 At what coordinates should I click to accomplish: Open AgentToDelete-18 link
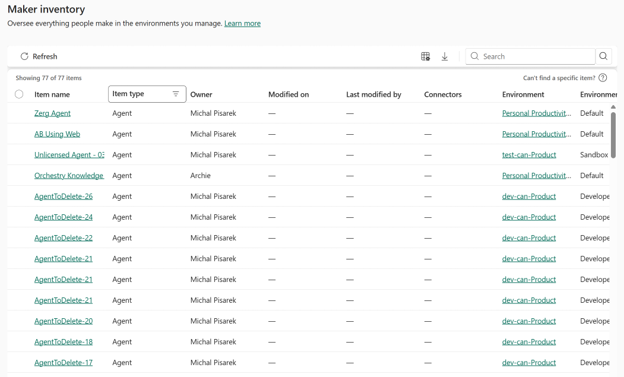point(63,342)
